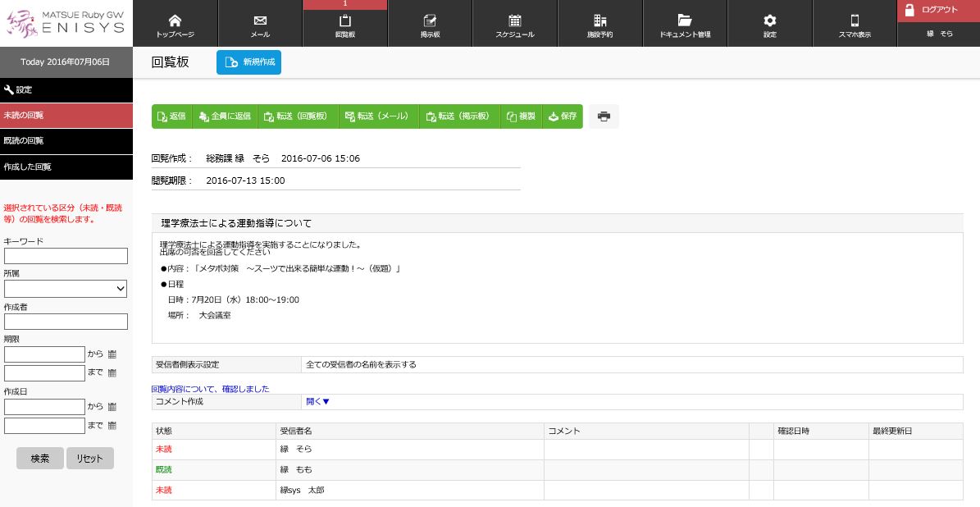Viewport: 980px width, 507px height.
Task: Open calendar picker for 期限 まで date
Action: click(112, 373)
